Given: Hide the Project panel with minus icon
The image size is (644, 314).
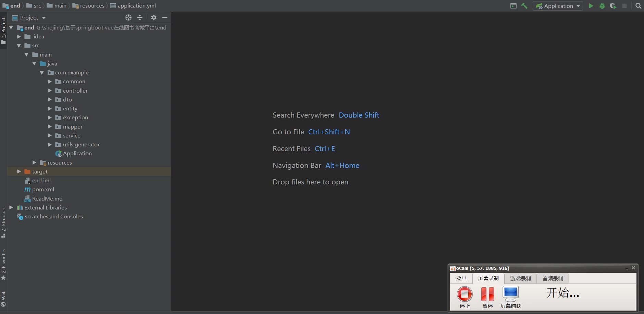Looking at the screenshot, I should [x=165, y=17].
